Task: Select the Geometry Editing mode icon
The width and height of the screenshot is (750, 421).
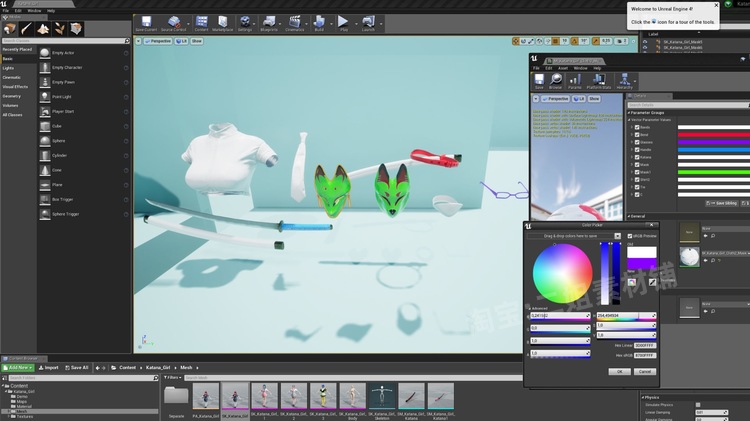Action: (x=76, y=29)
